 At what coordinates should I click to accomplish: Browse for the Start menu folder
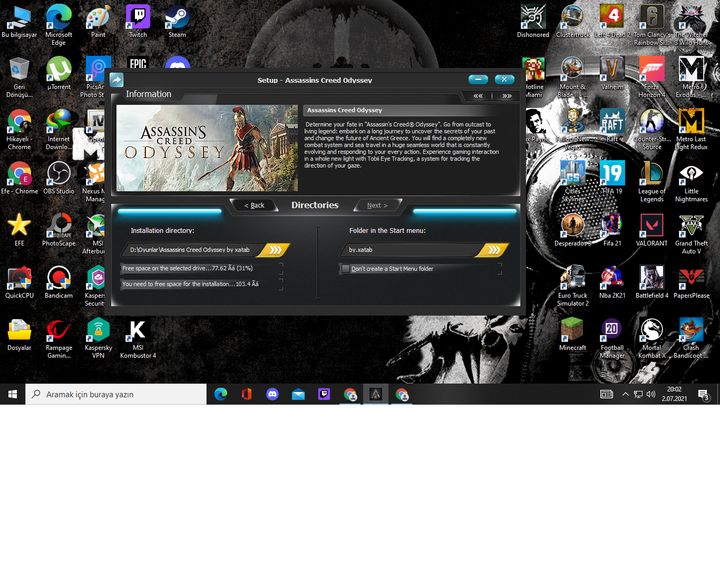(494, 250)
